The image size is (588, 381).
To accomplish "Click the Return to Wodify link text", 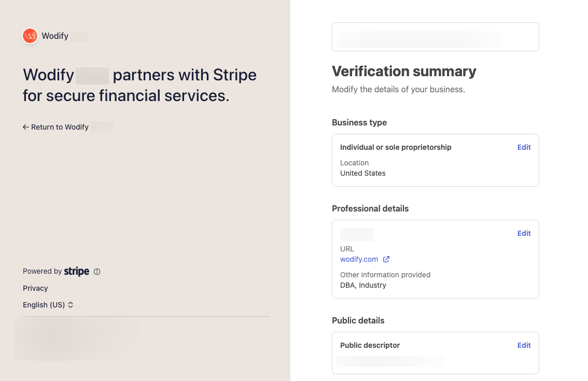I will [x=60, y=127].
